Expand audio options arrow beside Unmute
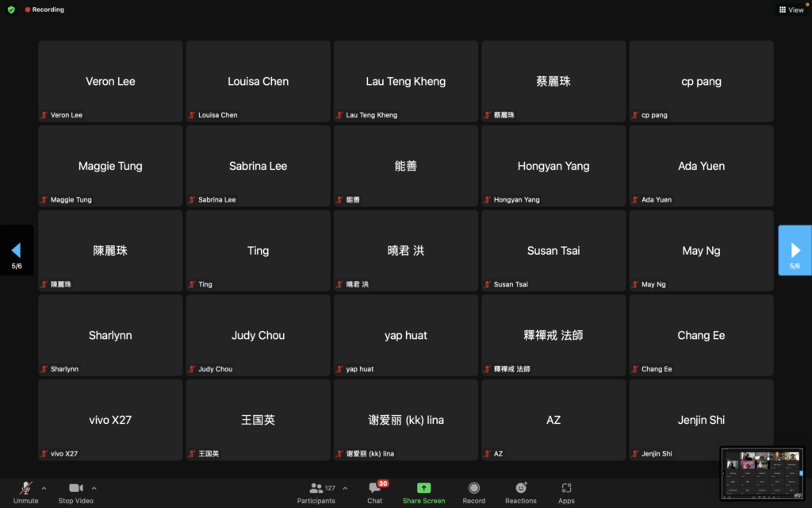Image resolution: width=812 pixels, height=508 pixels. click(x=44, y=488)
